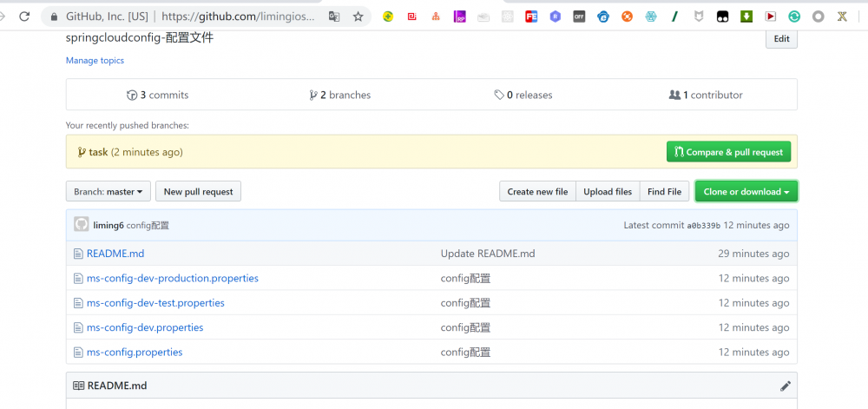868x409 pixels.
Task: Open ms-config-dev-production.properties file
Action: point(173,278)
